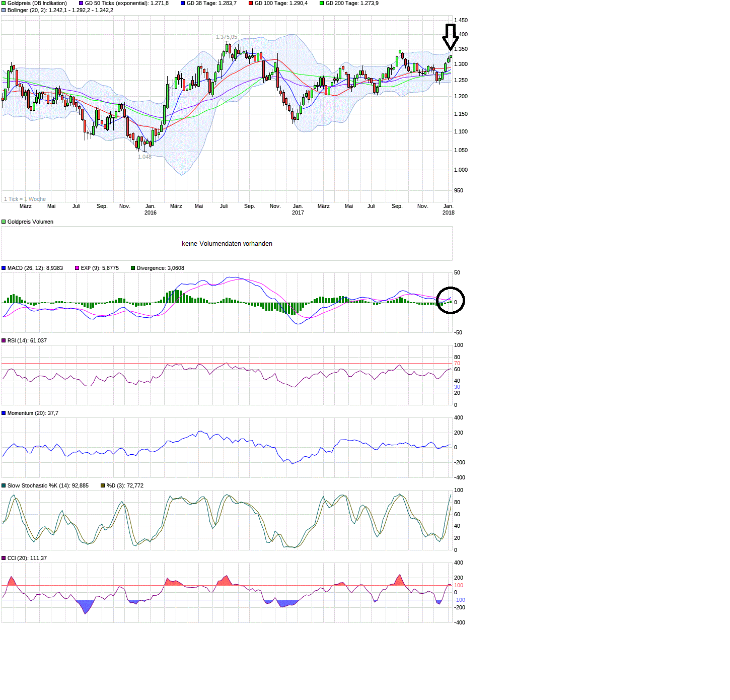The width and height of the screenshot is (730, 700).
Task: Click the green Divergence legend icon
Action: [x=132, y=268]
